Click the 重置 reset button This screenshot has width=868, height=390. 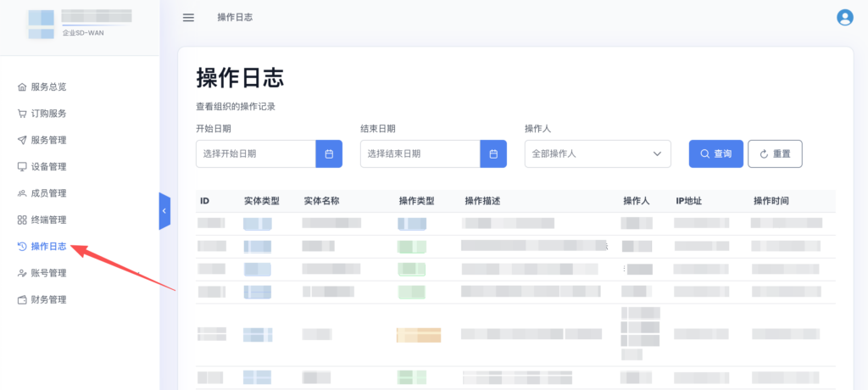[775, 154]
